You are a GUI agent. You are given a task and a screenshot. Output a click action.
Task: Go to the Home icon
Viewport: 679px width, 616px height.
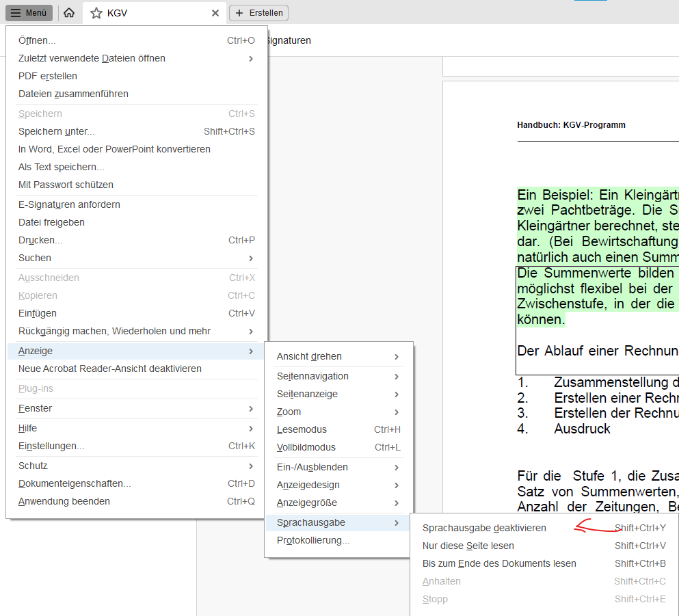[x=69, y=13]
